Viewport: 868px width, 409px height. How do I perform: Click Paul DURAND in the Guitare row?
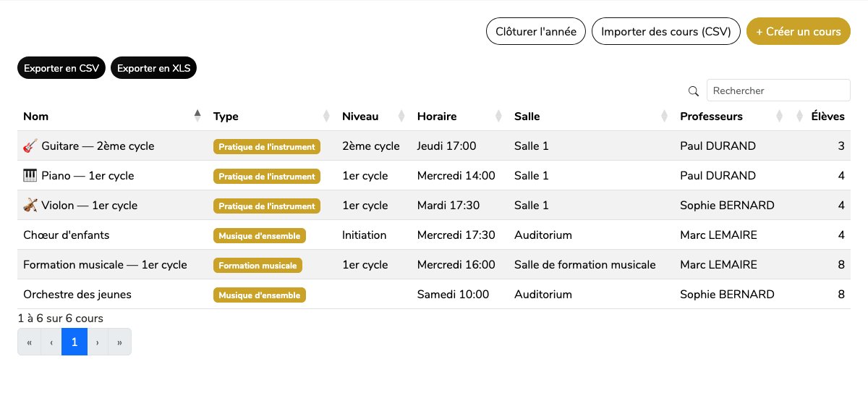coord(718,146)
